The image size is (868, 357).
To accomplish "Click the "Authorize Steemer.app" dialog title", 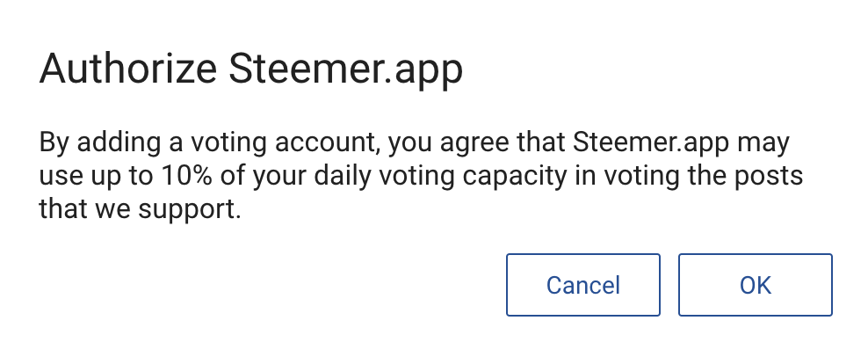I will coord(250,70).
